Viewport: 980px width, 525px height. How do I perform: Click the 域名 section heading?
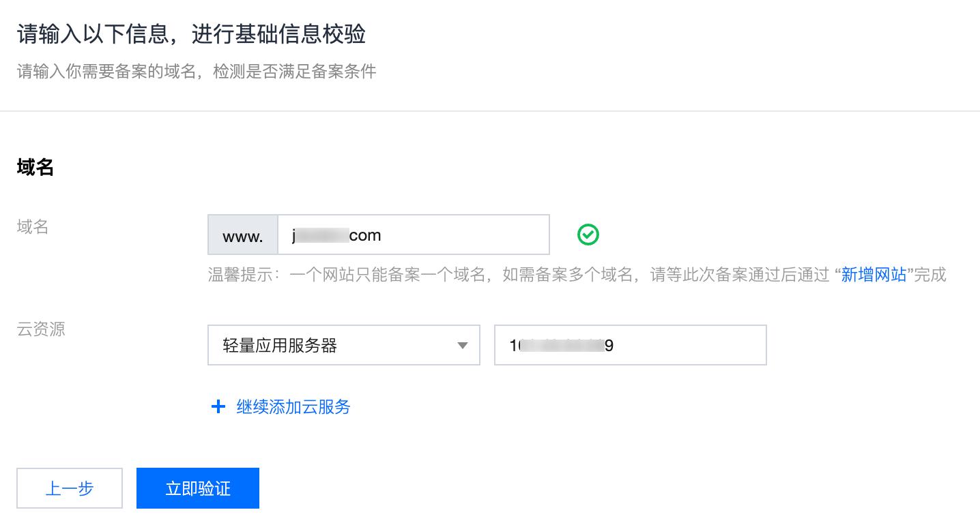click(35, 167)
